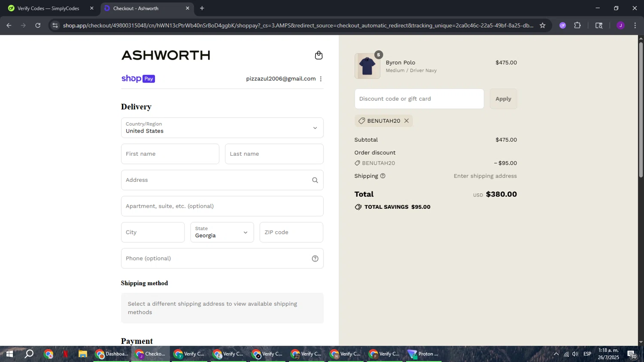Focus the City field
This screenshot has height=362, width=644.
(153, 232)
